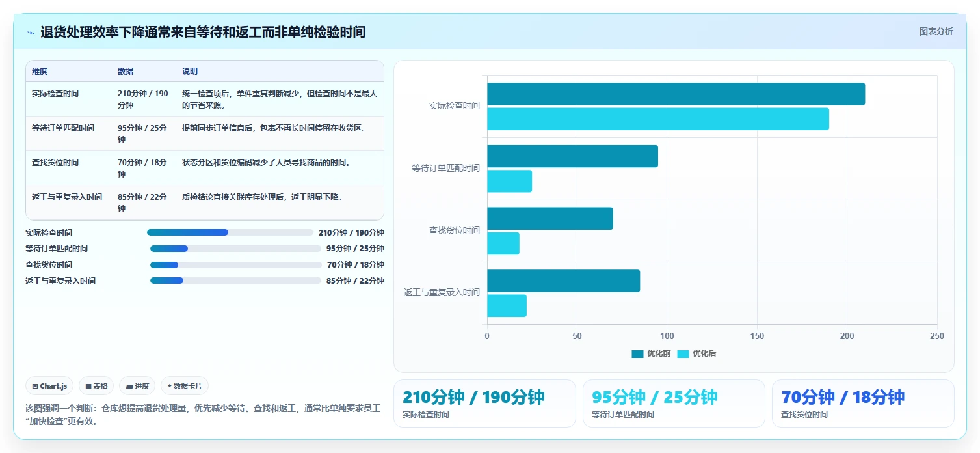The width and height of the screenshot is (980, 453).
Task: Click the table data cell 210分钟 / 190分钟
Action: click(x=143, y=100)
